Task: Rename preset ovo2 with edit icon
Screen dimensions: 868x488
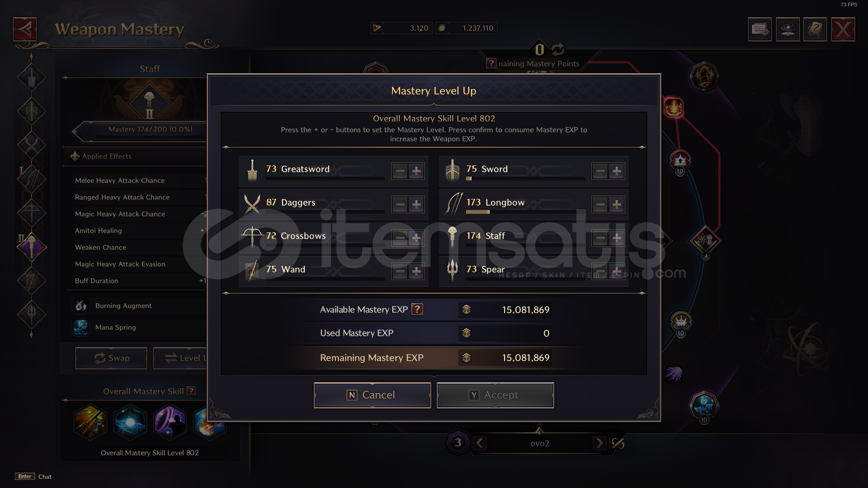Action: coord(618,443)
